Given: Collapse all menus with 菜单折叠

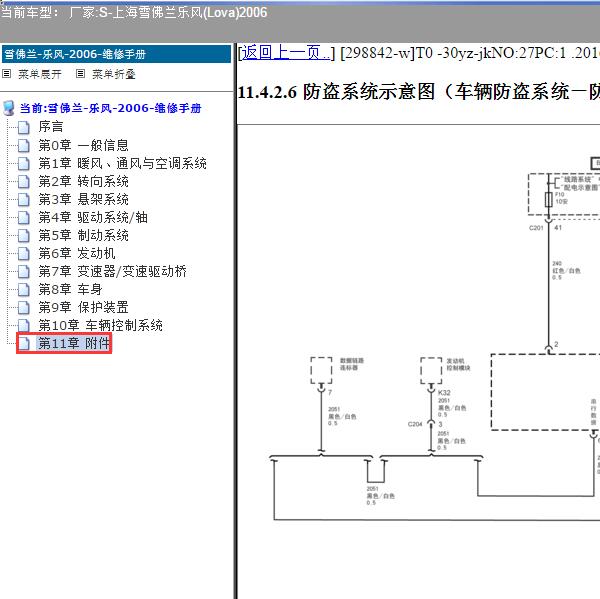Looking at the screenshot, I should pyautogui.click(x=114, y=74).
